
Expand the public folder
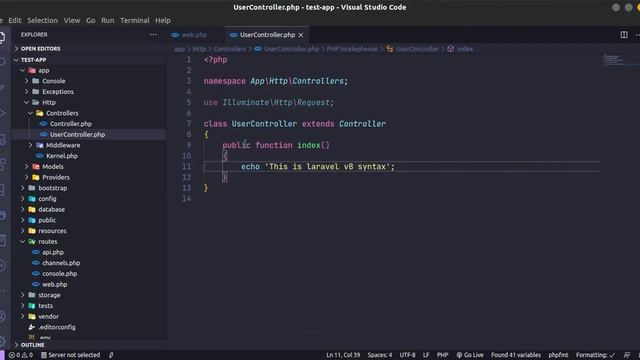point(89,220)
